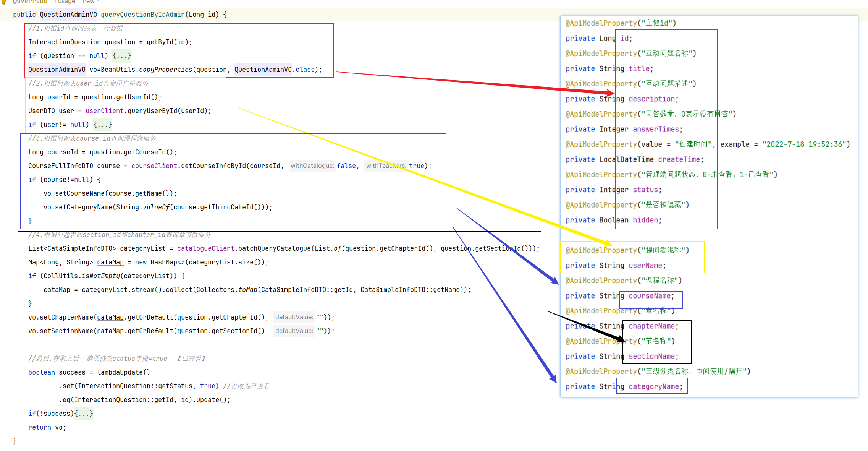Click the 'new *' author hint
This screenshot has height=451, width=868.
[91, 2]
